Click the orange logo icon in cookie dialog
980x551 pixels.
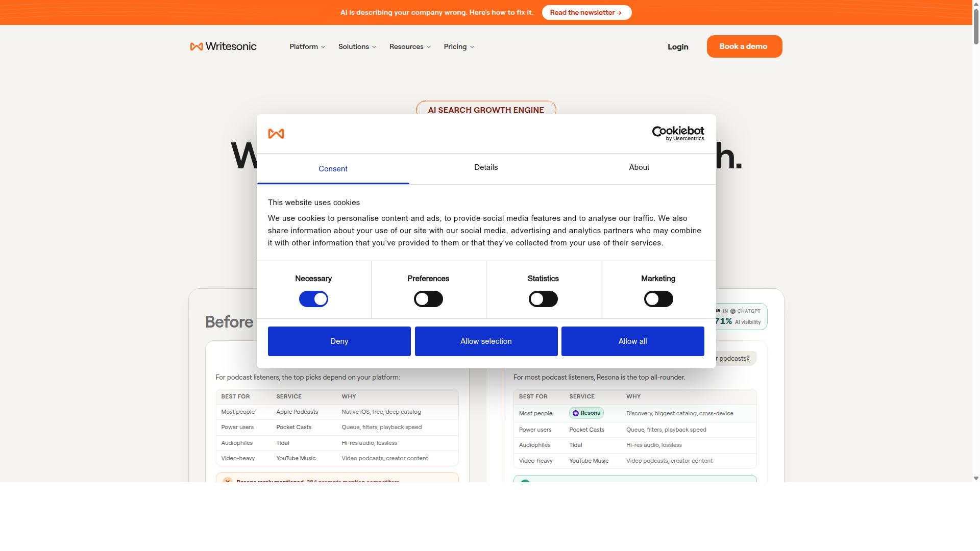[x=276, y=134]
